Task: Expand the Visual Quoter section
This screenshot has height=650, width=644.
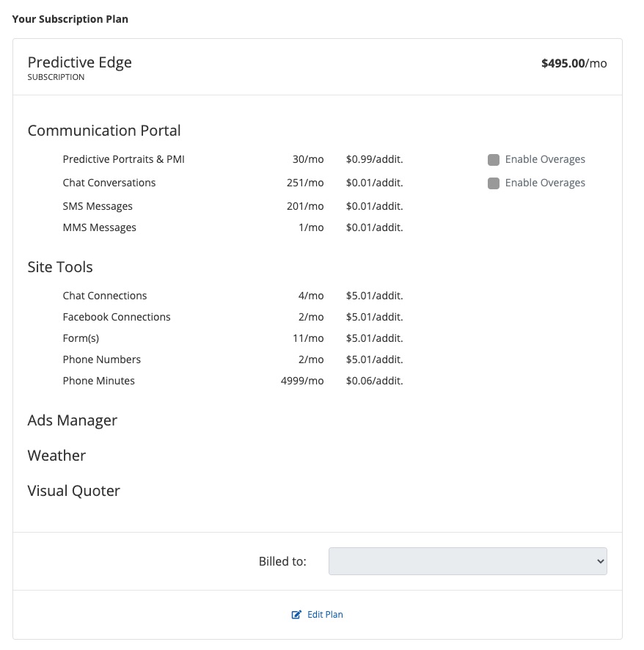Action: [73, 491]
